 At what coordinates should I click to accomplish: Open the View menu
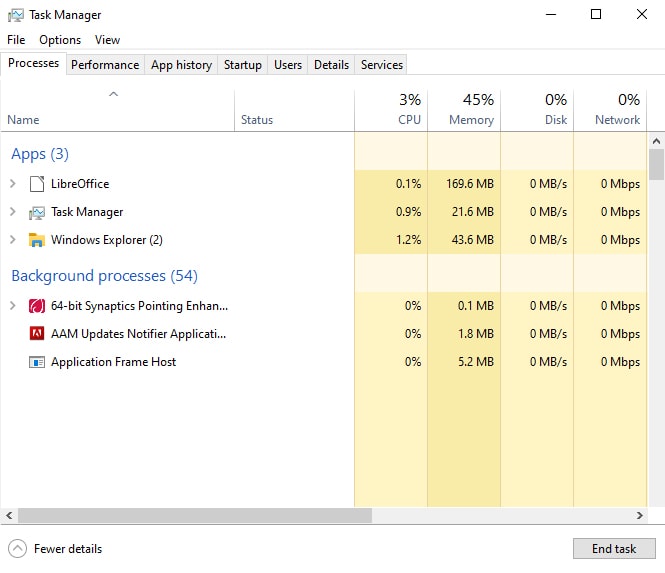tap(107, 40)
